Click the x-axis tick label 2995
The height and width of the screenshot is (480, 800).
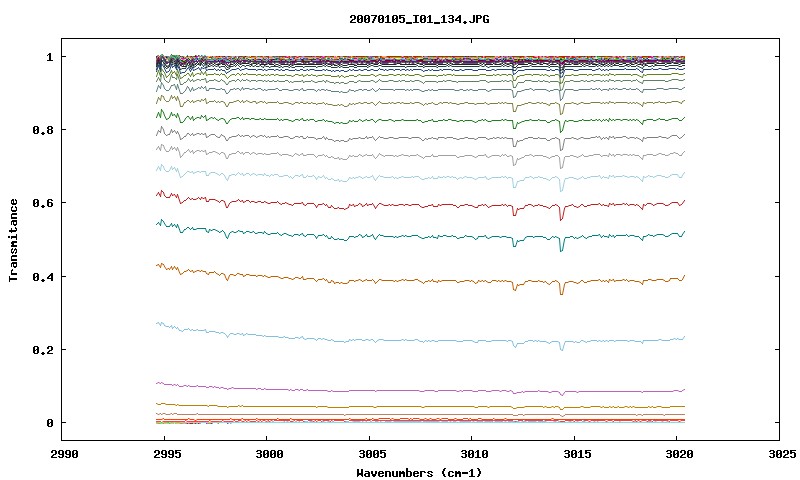pyautogui.click(x=166, y=454)
